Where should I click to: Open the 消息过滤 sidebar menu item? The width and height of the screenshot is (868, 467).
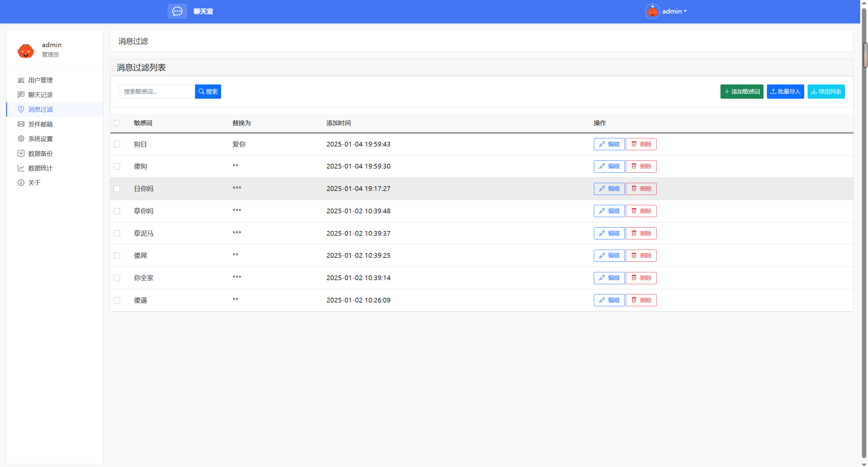pyautogui.click(x=40, y=110)
